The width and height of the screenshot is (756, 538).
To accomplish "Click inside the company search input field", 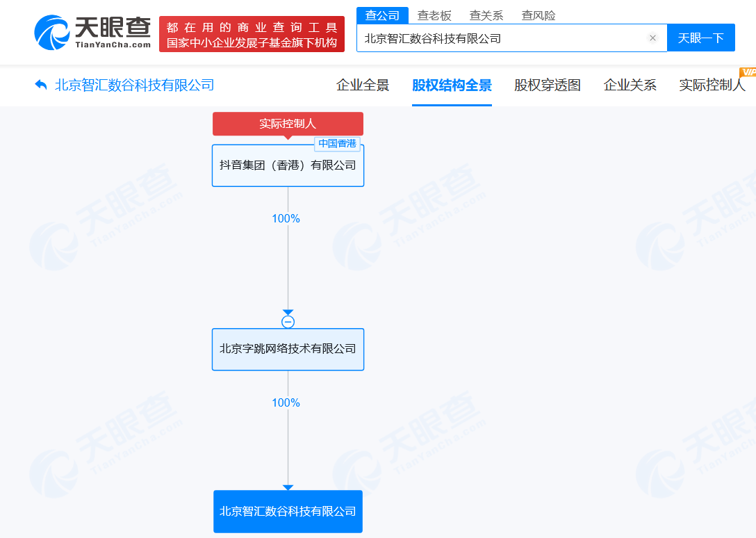I will 486,38.
